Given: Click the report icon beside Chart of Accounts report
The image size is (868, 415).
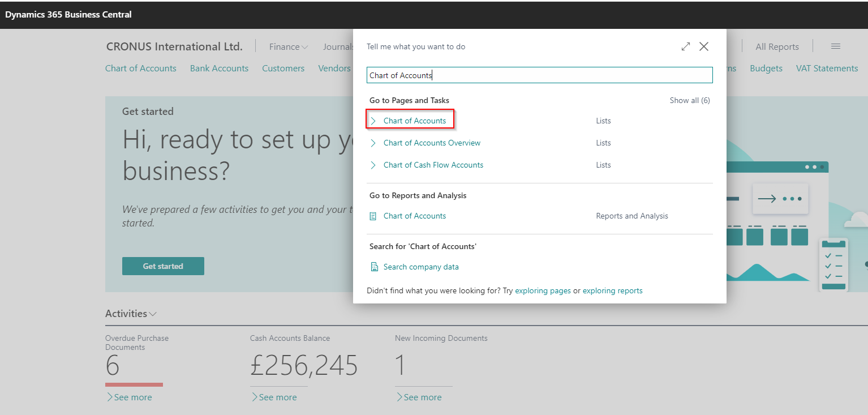Looking at the screenshot, I should coord(373,216).
